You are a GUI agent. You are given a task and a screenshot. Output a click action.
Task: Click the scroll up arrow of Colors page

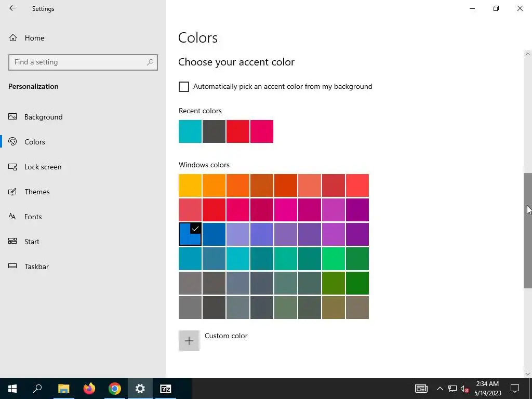[x=528, y=54]
